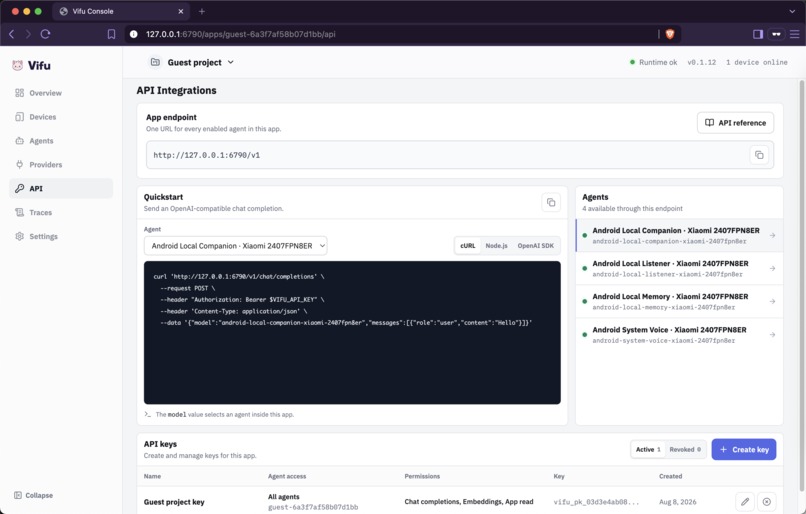Open the Agent selection dropdown
This screenshot has width=806, height=514.
(235, 246)
